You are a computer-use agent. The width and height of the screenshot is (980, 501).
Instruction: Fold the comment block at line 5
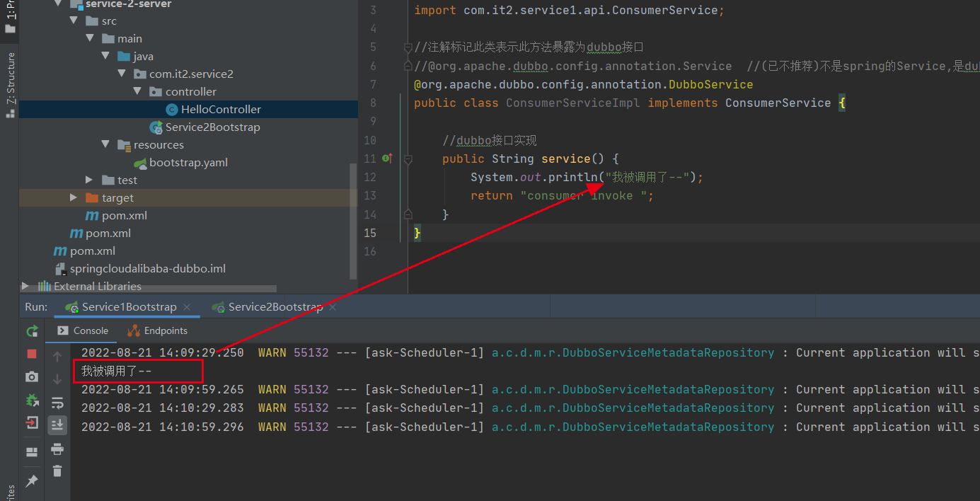click(408, 47)
